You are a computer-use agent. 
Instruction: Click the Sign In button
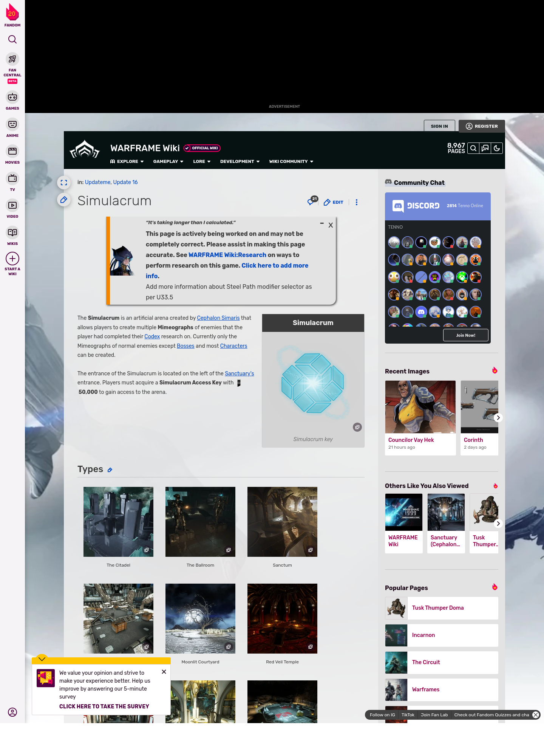pos(439,126)
